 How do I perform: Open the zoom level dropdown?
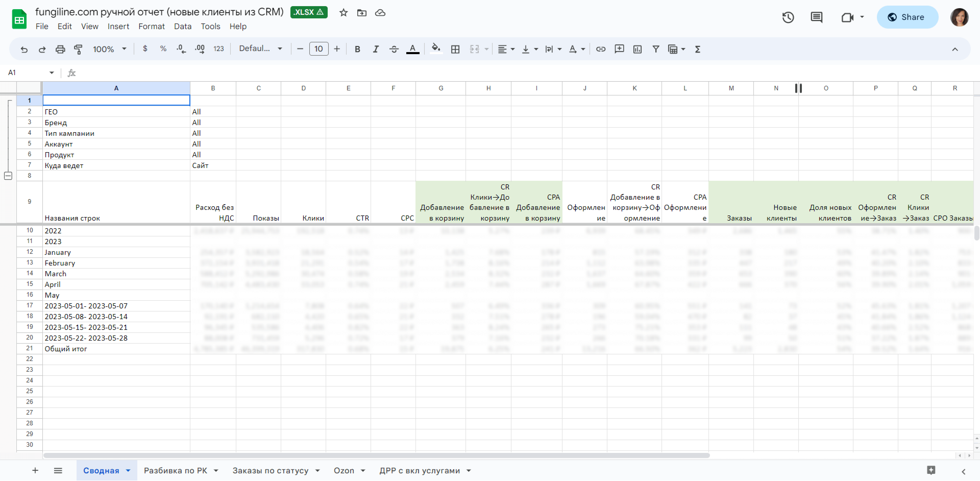[109, 49]
